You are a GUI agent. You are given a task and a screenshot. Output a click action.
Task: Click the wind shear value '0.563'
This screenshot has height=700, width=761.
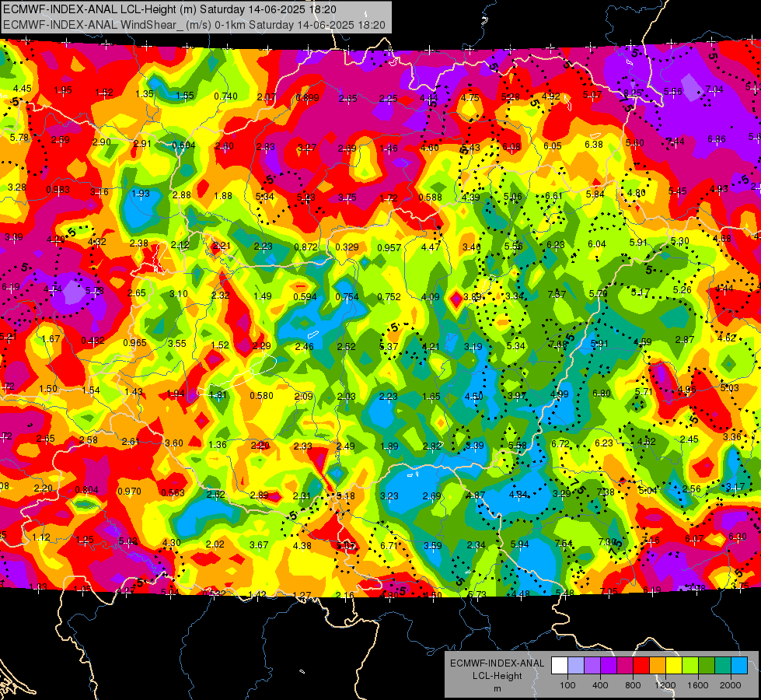[173, 492]
